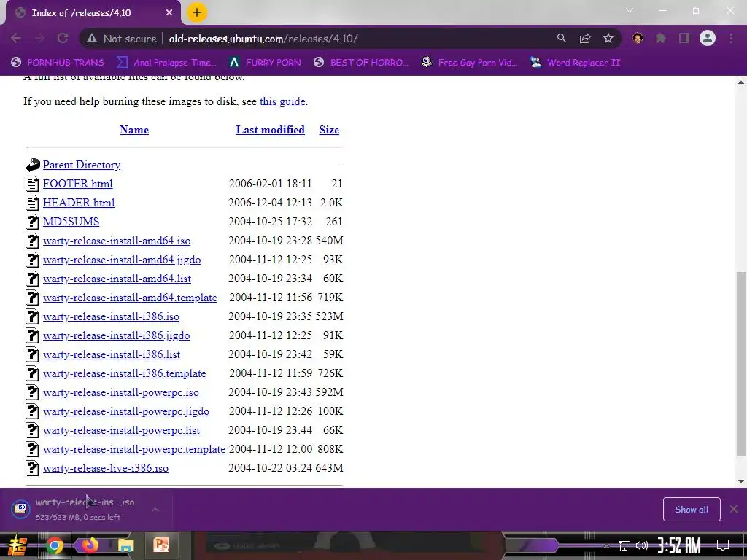Open the 'this guide' link
Screen dimensions: 747x560
pos(282,101)
